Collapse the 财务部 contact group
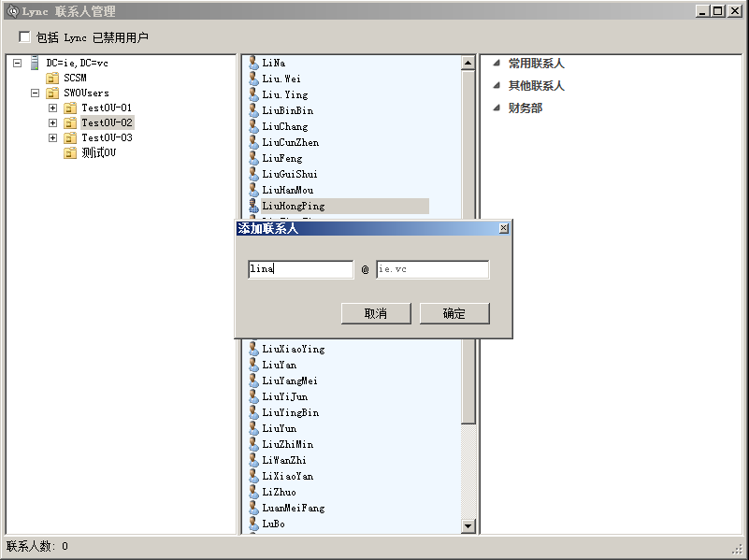This screenshot has height=560, width=749. coord(497,108)
